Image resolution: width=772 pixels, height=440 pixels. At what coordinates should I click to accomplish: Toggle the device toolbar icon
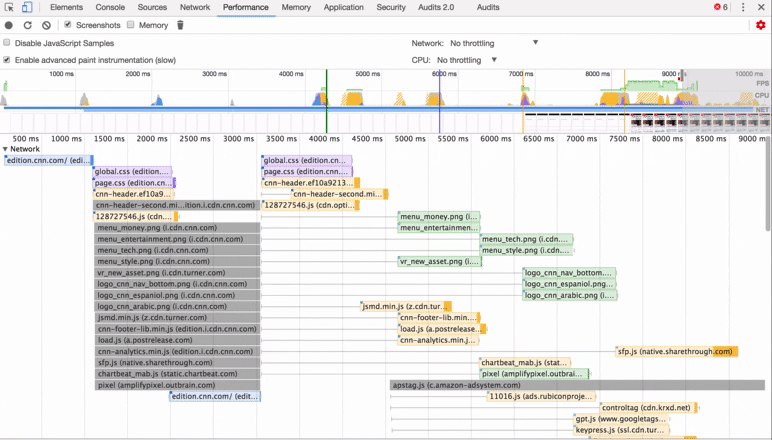coord(27,7)
